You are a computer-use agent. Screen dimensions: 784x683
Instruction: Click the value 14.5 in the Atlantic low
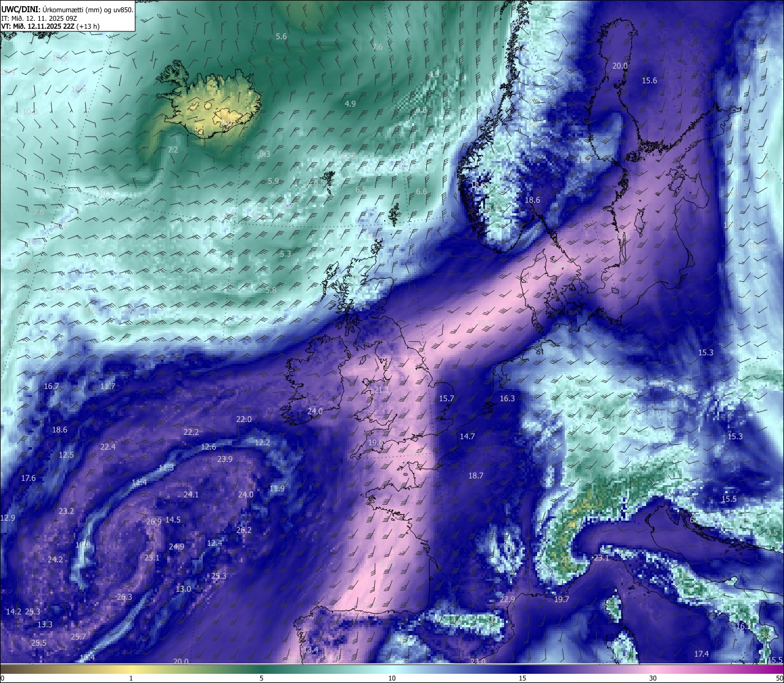[x=173, y=520]
